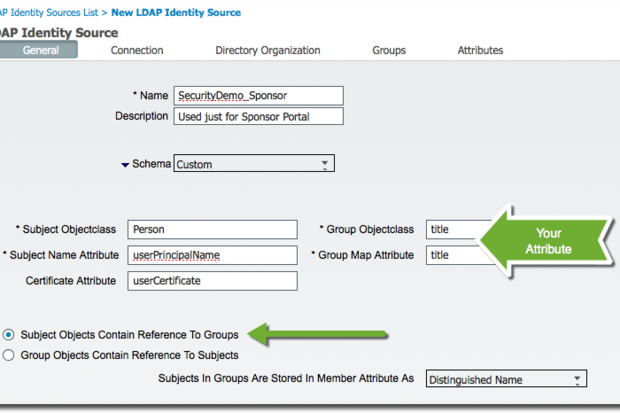
Task: Focus the Subject Objectclass field
Action: [212, 229]
